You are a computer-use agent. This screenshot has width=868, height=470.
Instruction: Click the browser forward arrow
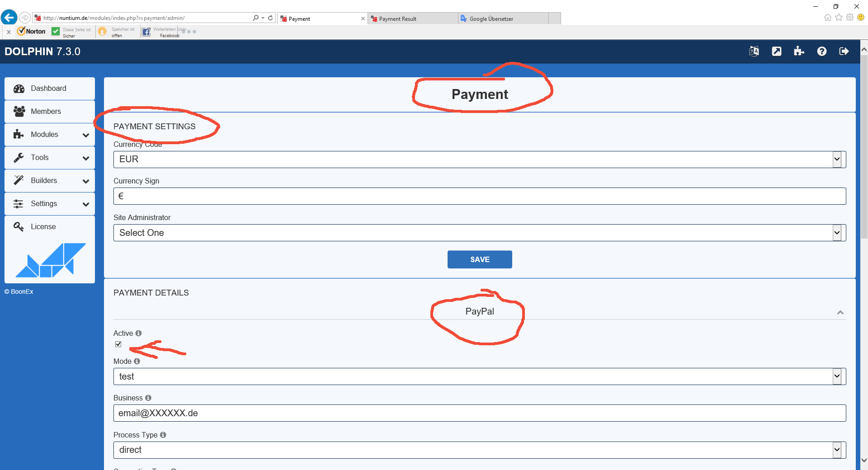click(25, 18)
